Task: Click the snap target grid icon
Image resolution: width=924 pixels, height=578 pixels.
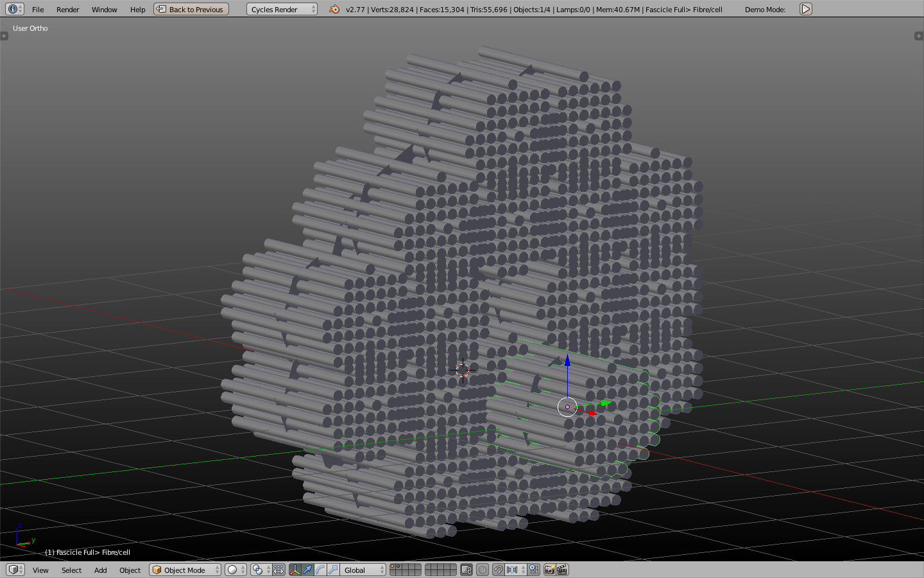Action: 534,570
